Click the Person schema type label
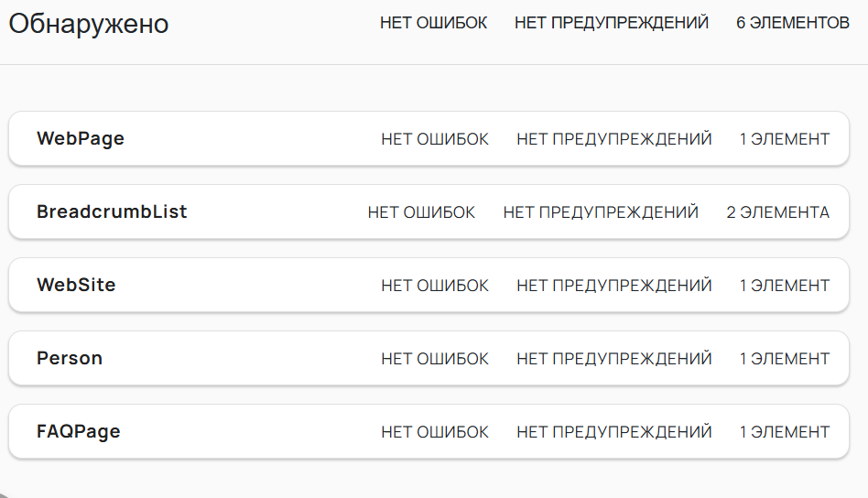 click(x=70, y=359)
